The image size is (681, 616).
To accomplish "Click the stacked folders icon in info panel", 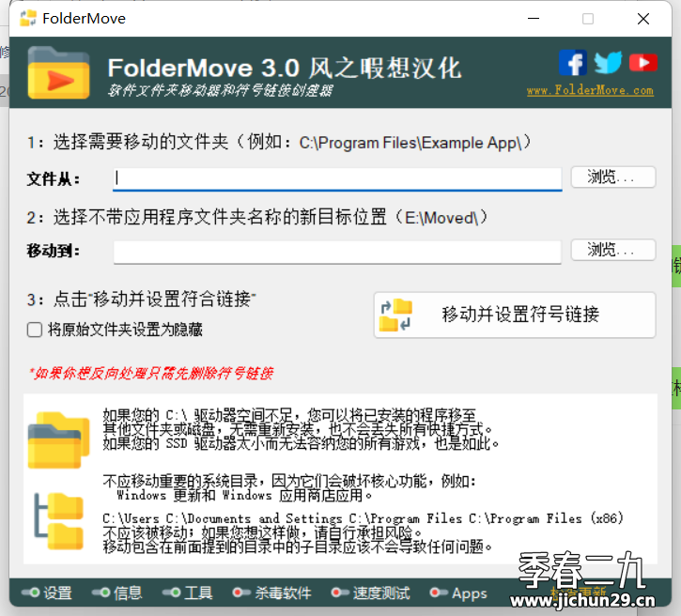I will [58, 439].
